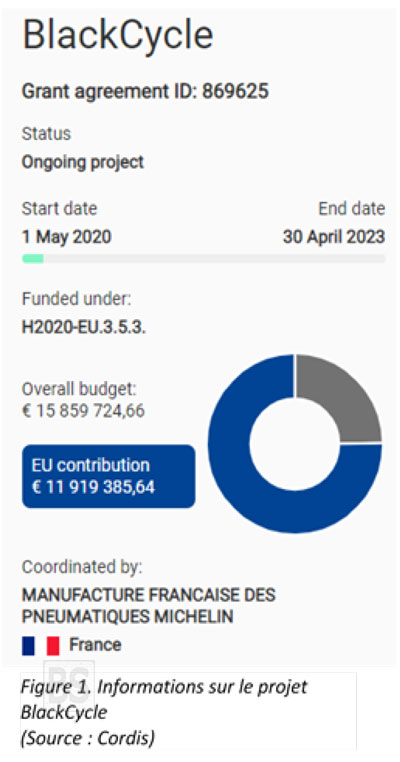
Task: Click the EU contribution blue box
Action: [108, 476]
